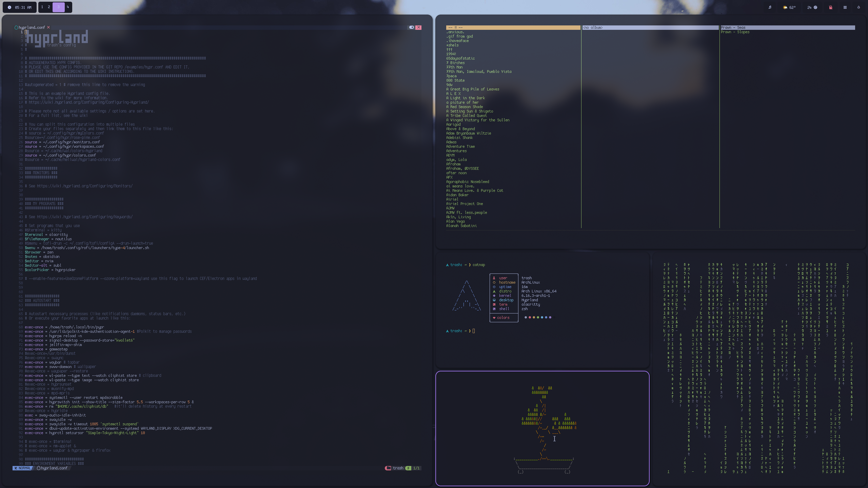Select the hyprland.conf buffer tab in Neovim

[32, 27]
